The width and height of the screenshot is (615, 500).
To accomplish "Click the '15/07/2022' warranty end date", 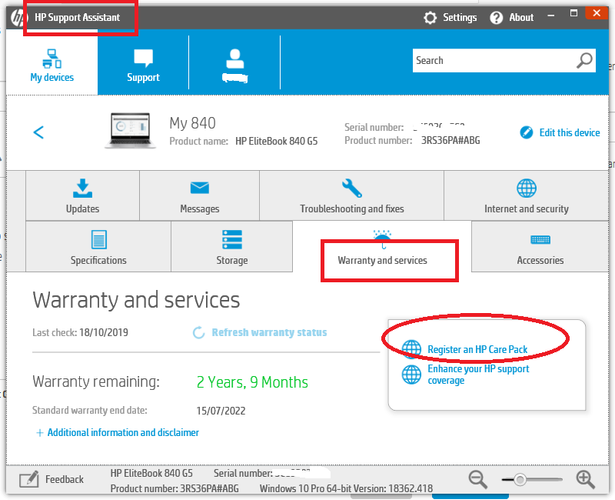I will (221, 411).
